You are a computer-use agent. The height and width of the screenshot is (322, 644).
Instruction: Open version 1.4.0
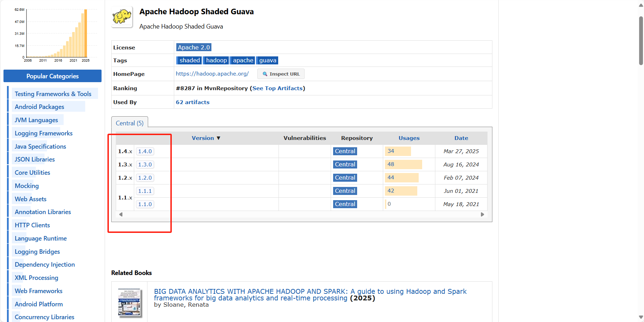[x=145, y=151]
